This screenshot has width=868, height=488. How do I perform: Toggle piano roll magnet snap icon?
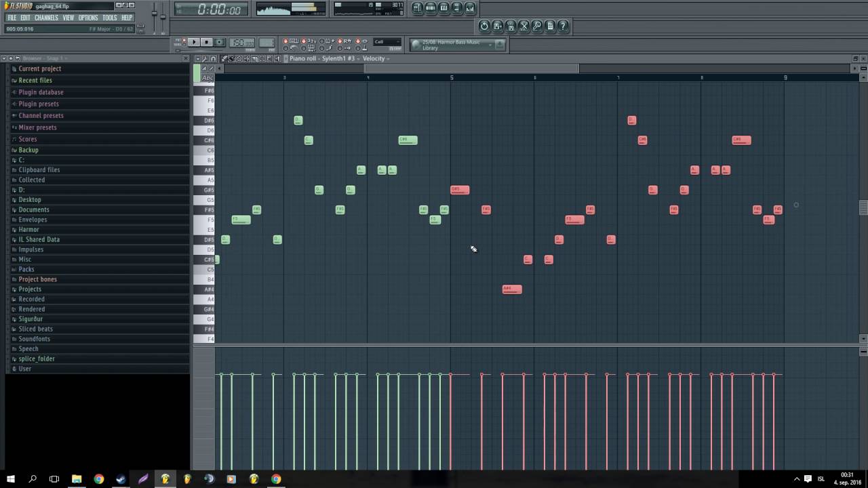click(x=213, y=58)
